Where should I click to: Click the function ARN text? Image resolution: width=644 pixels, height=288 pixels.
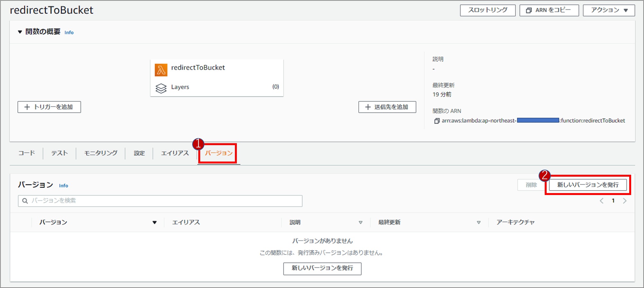point(533,121)
